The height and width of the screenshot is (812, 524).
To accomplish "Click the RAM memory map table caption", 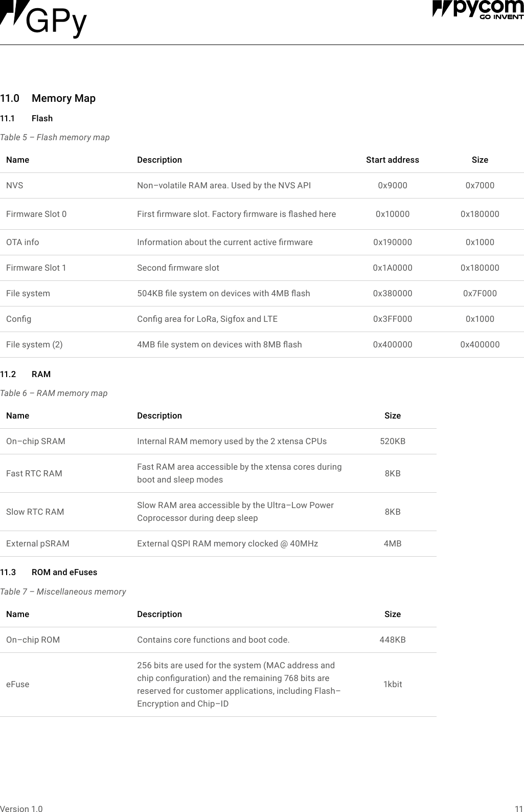I will pyautogui.click(x=54, y=393).
